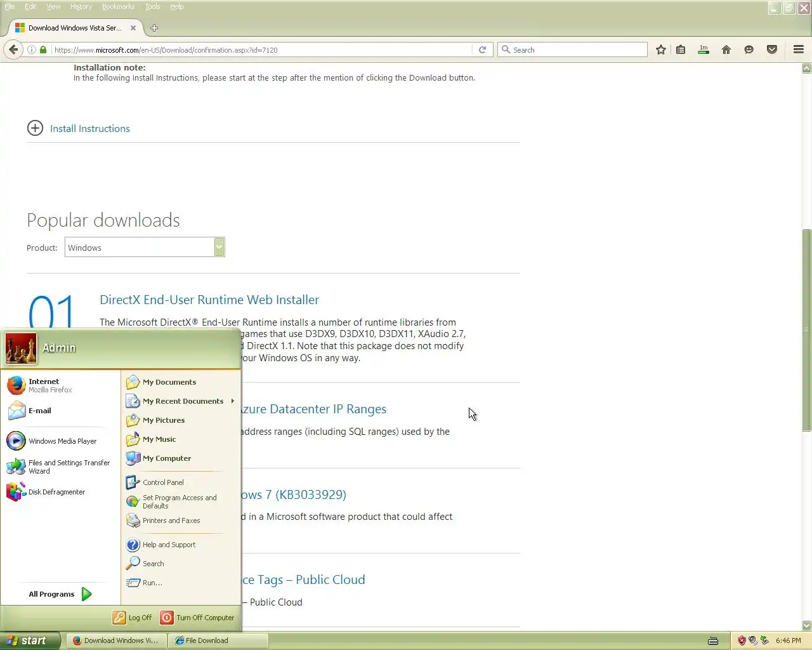Expand My Recent Documents submenu

click(x=180, y=401)
